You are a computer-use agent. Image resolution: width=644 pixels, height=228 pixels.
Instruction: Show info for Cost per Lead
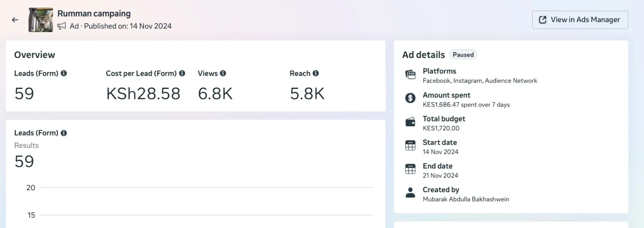pos(182,73)
